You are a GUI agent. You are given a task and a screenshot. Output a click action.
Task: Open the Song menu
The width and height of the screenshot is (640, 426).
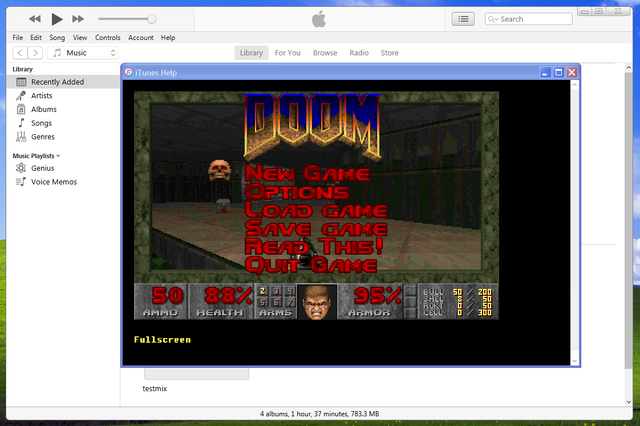57,38
